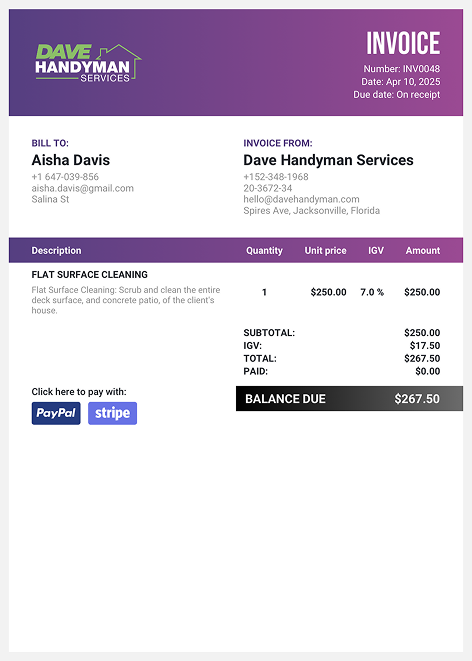Click the Quantity column header

click(264, 251)
